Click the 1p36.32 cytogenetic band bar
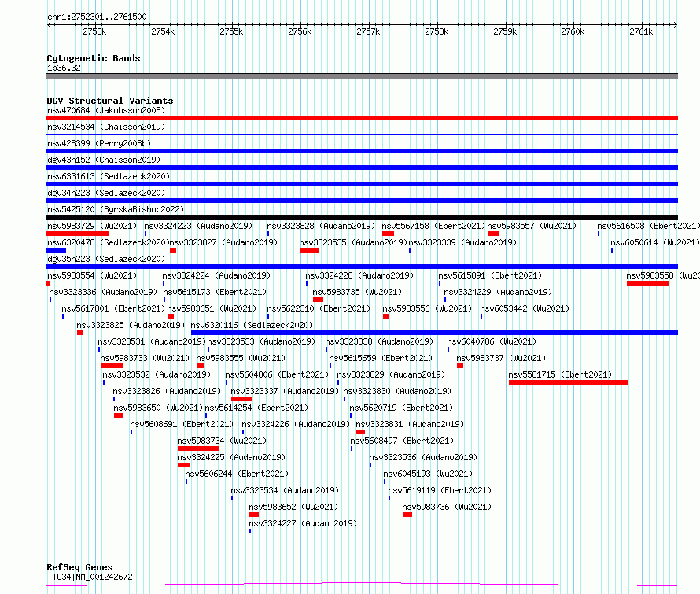The image size is (700, 594). 362,76
